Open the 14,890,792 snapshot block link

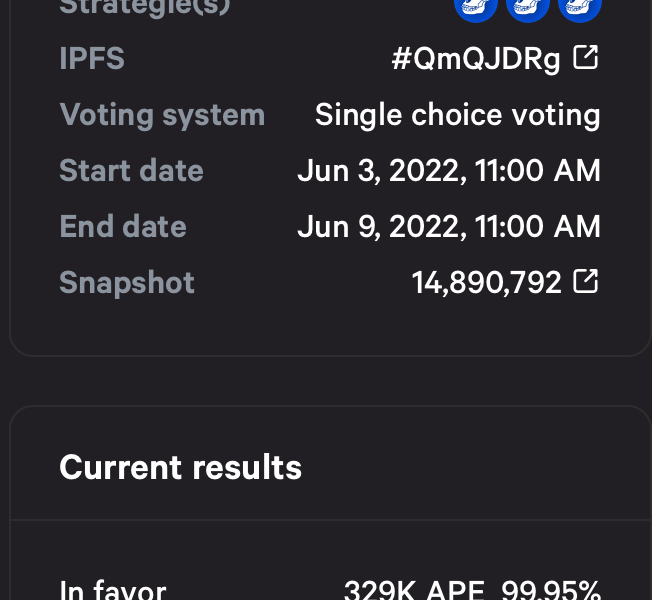point(487,283)
